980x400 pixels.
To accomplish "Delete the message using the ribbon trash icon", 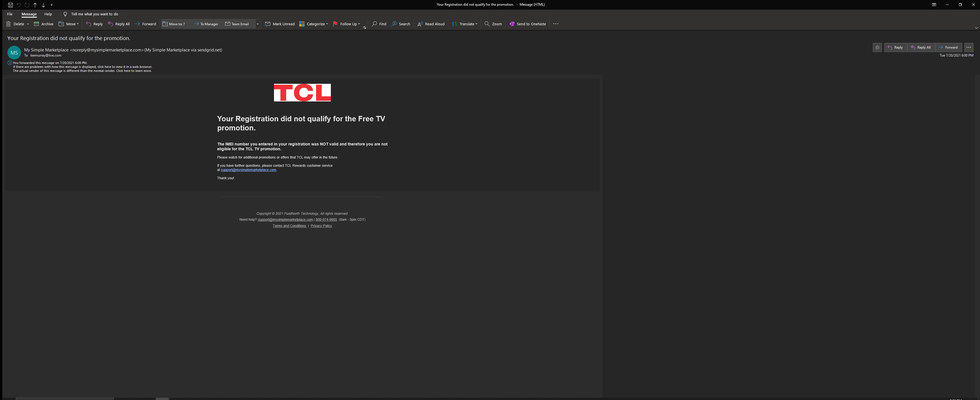I will tap(15, 24).
